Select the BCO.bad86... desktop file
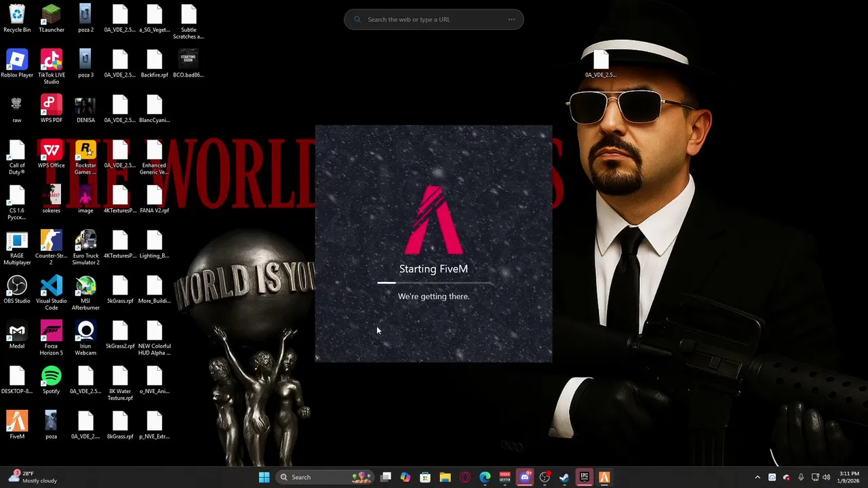 tap(189, 64)
